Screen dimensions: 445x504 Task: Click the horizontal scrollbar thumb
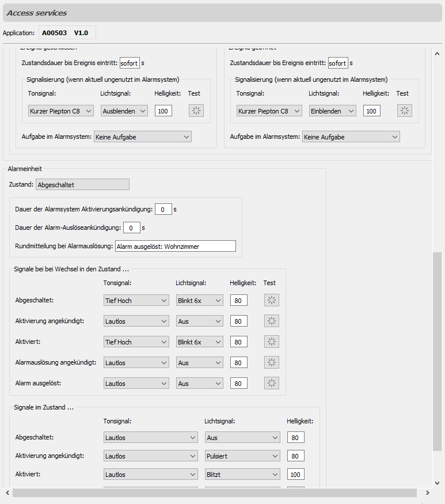[x=215, y=492]
